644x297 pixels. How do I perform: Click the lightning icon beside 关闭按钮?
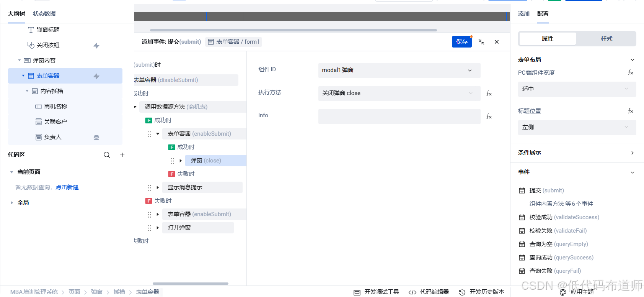[96, 46]
